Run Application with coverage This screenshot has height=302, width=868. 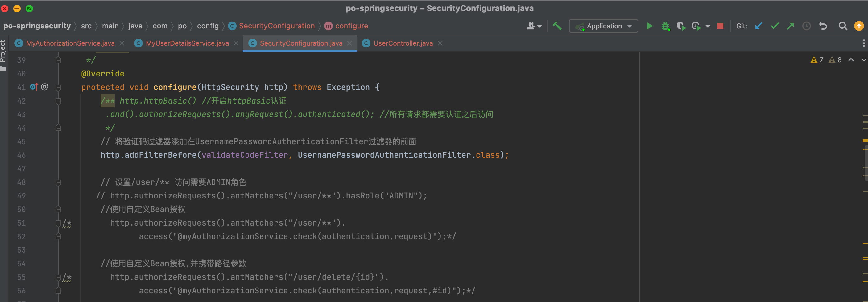tap(681, 26)
